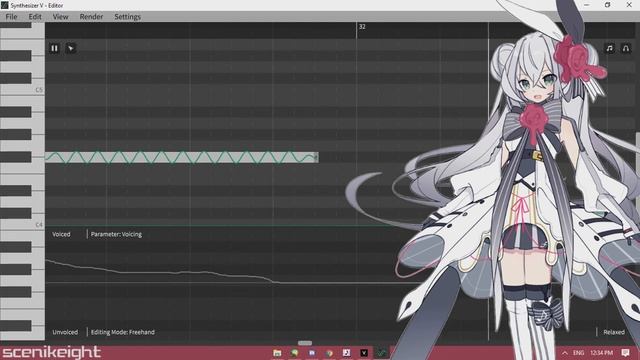
Task: Click the music note icon at top right
Action: (609, 49)
